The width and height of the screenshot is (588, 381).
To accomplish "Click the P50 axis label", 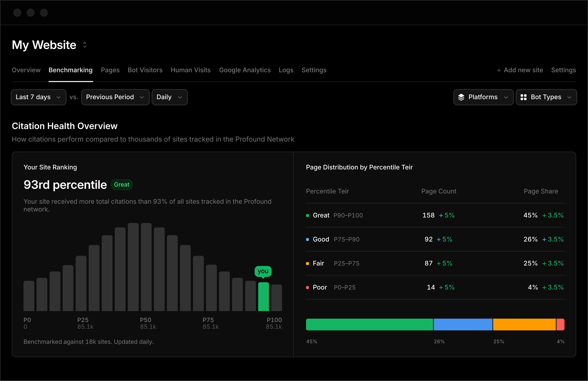I will pyautogui.click(x=145, y=320).
